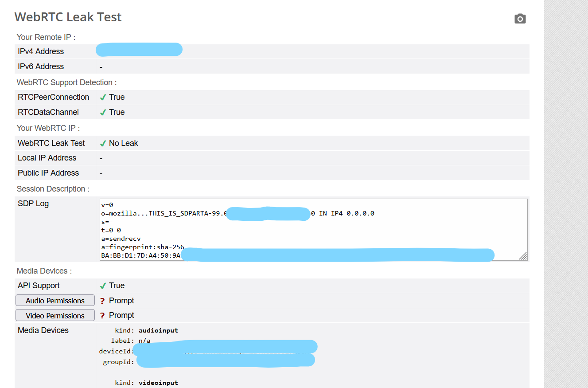Viewport: 588px width, 388px height.
Task: Select the IPv6 Address row label
Action: [41, 67]
